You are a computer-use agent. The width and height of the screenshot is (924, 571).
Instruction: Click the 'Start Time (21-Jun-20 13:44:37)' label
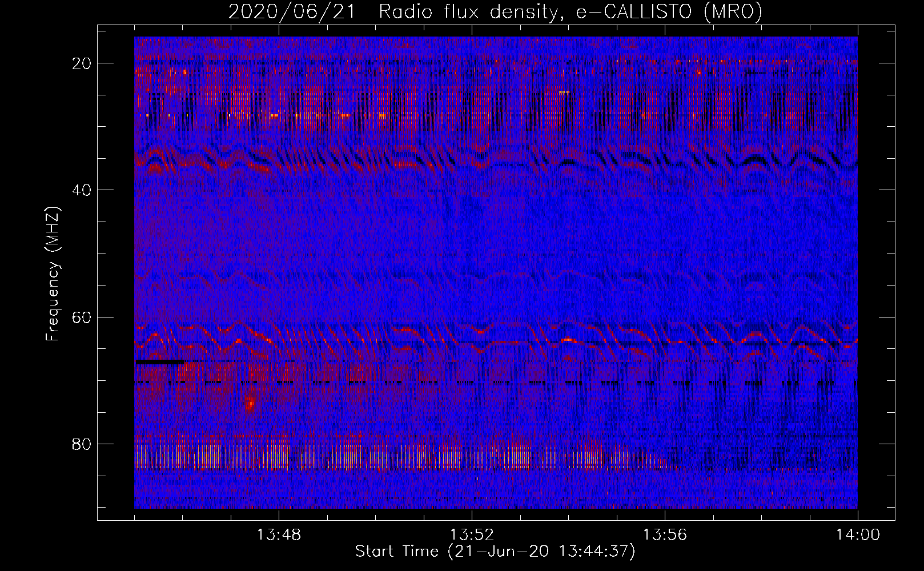[495, 552]
